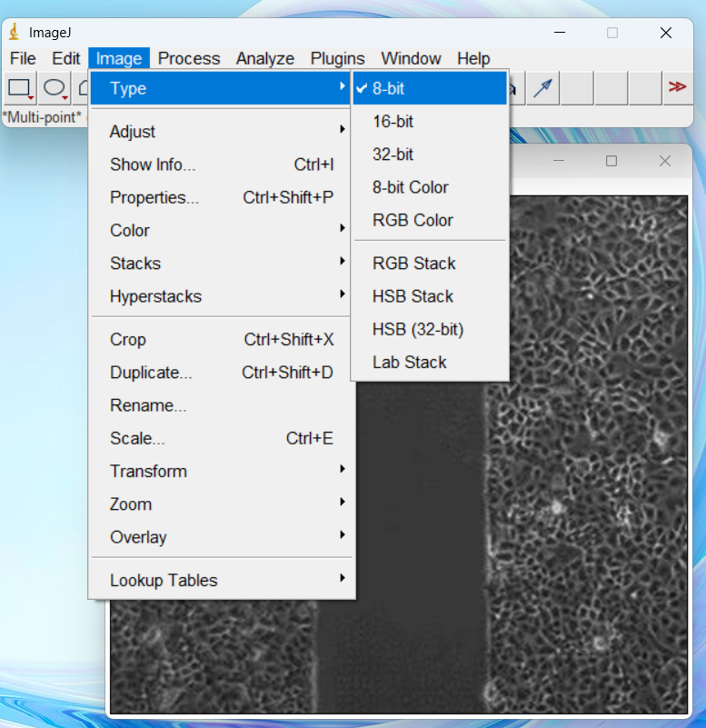
Task: Open the Analyze menu
Action: coord(265,58)
